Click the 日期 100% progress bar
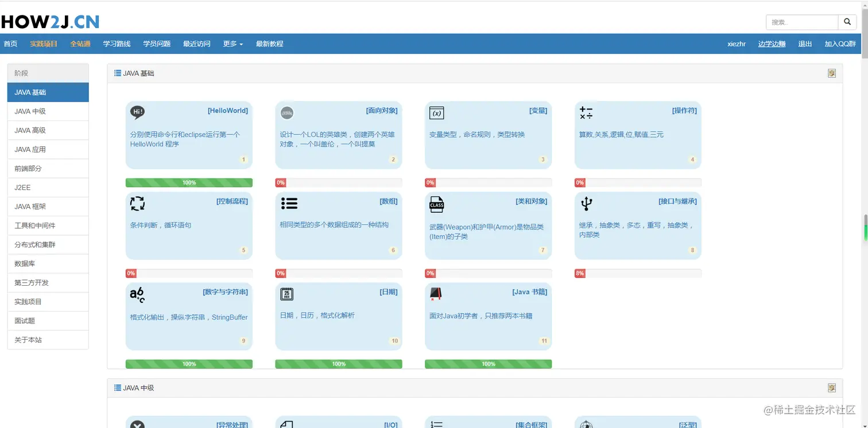Image resolution: width=868 pixels, height=428 pixels. 339,364
